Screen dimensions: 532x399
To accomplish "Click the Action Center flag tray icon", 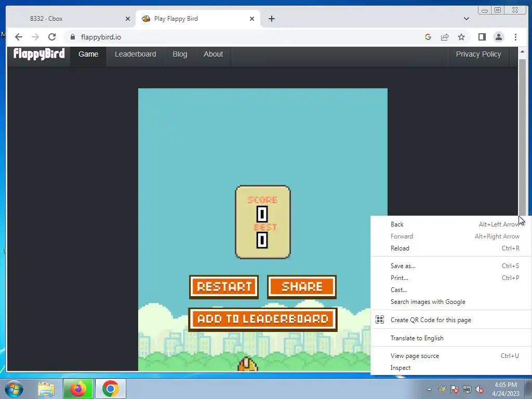I will click(x=455, y=389).
